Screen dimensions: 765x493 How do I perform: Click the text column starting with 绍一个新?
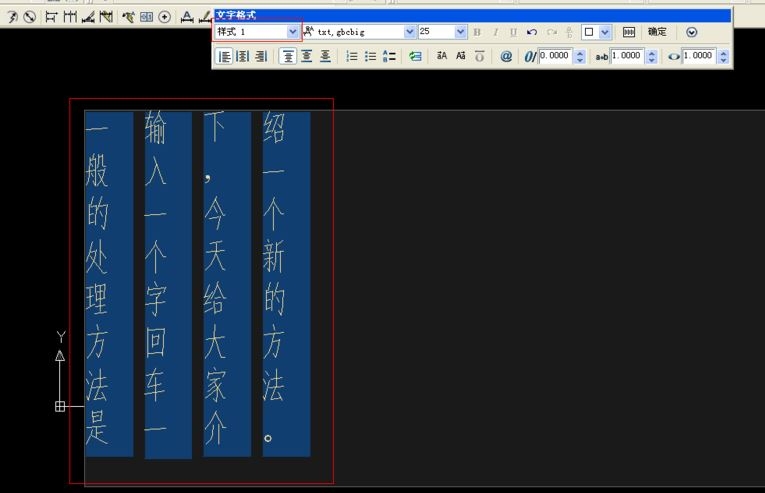tap(286, 284)
